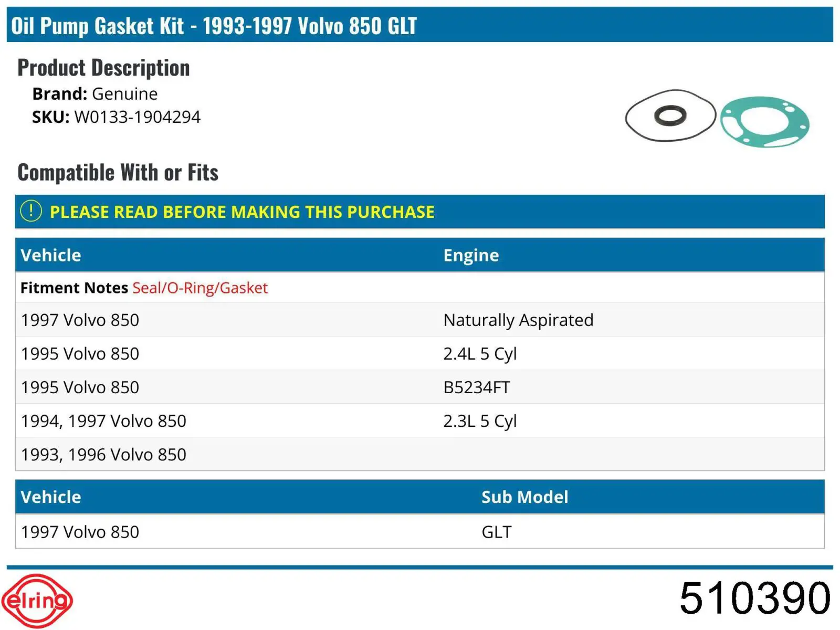
Task: Select the B5234FT engine row
Action: (x=419, y=387)
